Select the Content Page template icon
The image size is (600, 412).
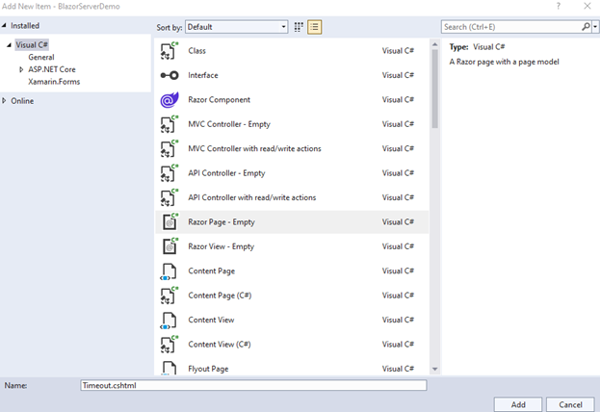(169, 271)
